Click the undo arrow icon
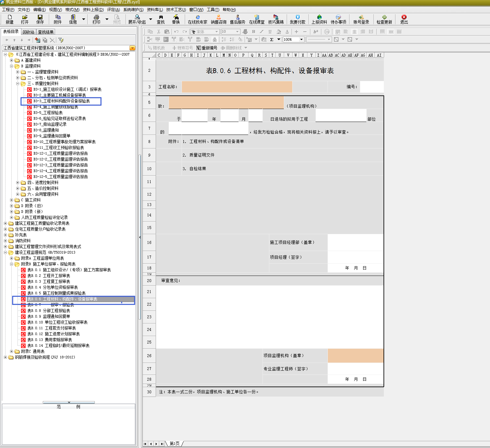The height and width of the screenshot is (448, 490). (176, 32)
